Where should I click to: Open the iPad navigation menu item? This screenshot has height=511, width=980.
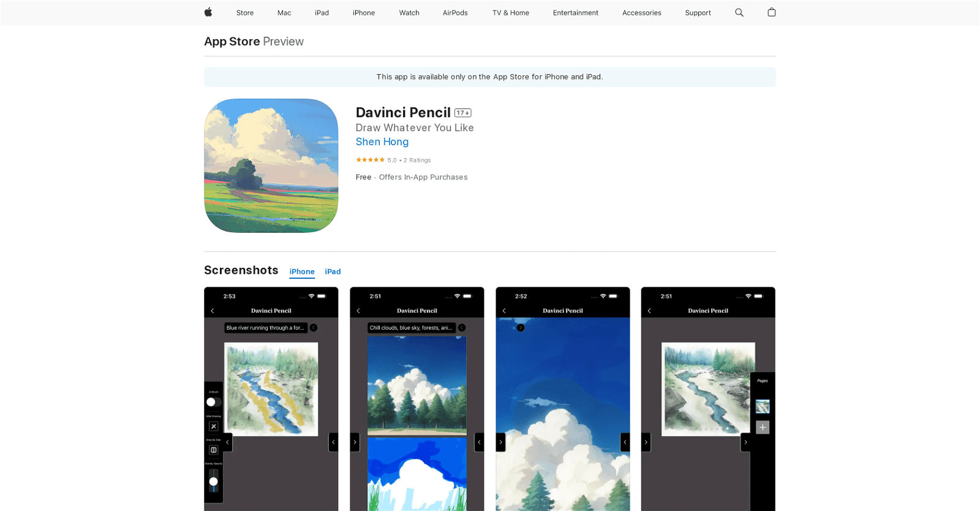tap(322, 13)
